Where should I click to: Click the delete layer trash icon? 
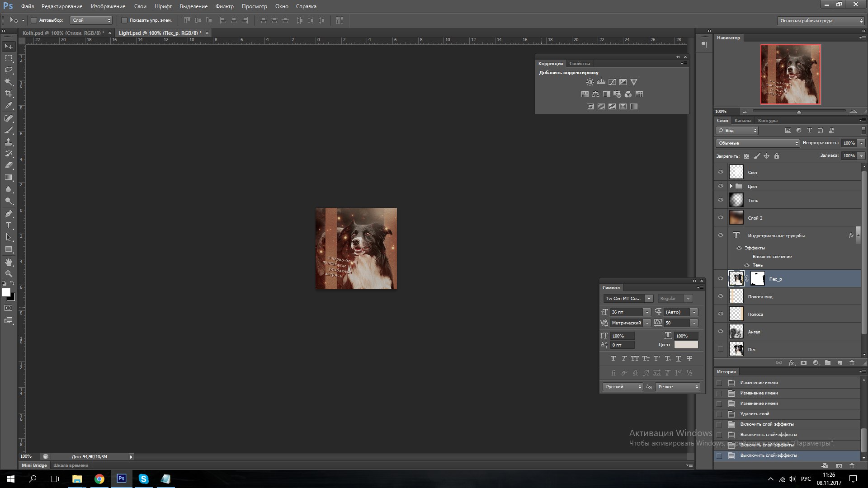tap(852, 363)
